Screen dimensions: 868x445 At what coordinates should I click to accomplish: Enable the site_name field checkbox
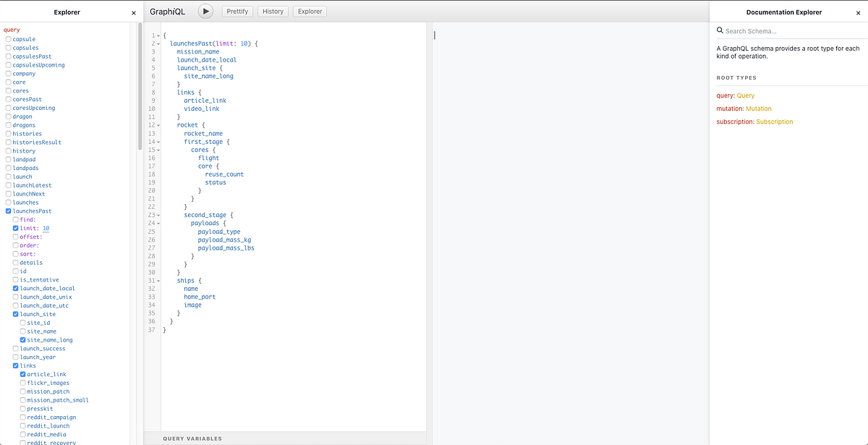coord(22,331)
